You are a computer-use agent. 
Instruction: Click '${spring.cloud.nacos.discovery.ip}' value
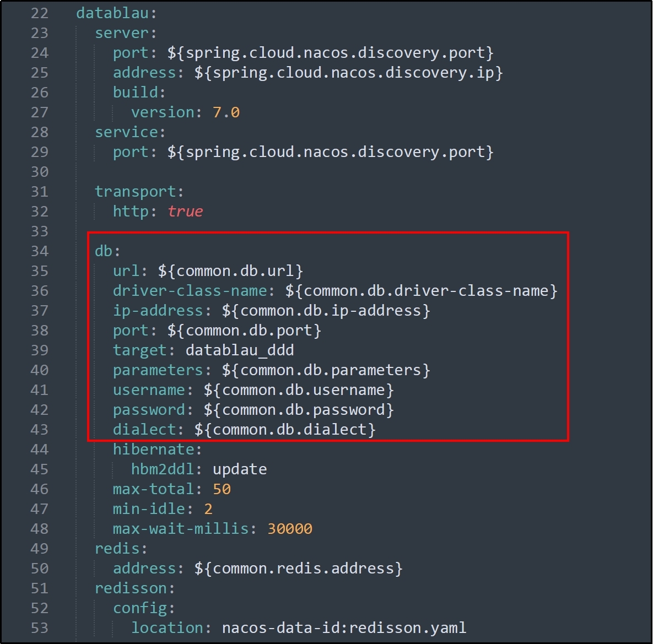coord(349,73)
